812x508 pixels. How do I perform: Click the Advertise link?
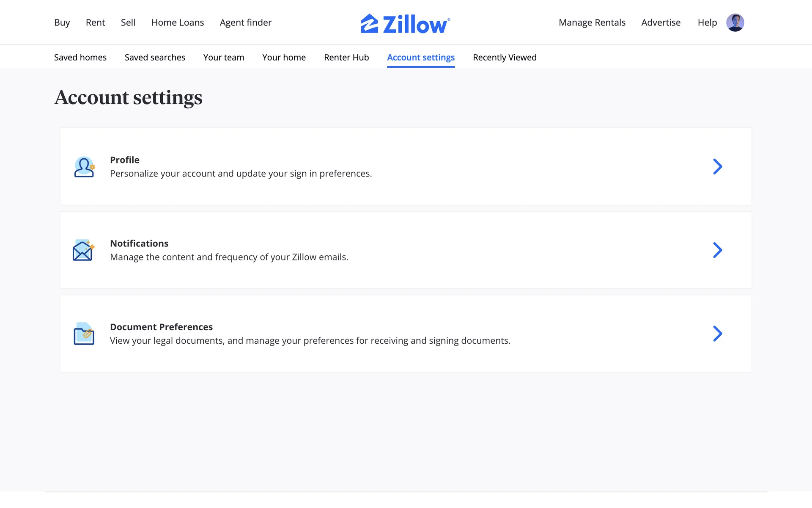point(661,23)
